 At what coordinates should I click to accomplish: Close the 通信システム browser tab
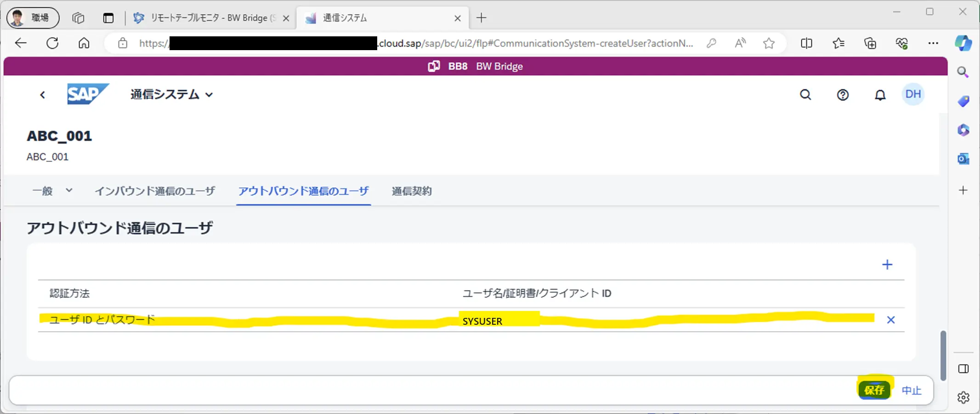point(458,18)
